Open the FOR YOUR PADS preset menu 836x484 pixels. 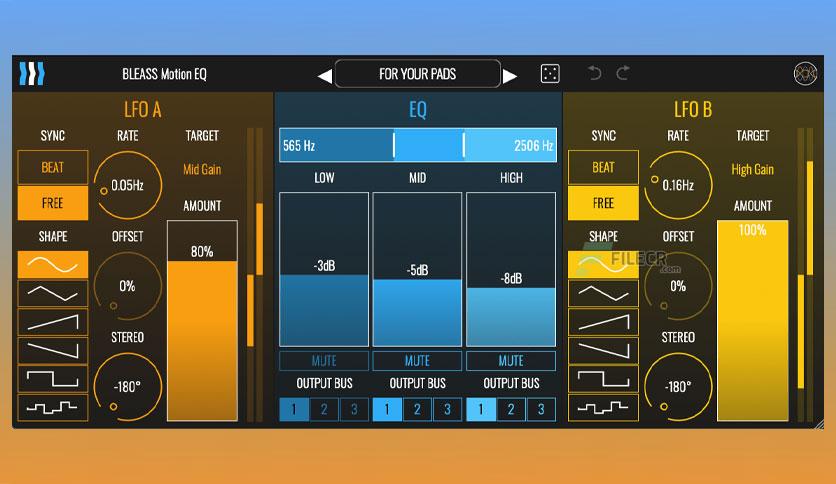(x=417, y=74)
